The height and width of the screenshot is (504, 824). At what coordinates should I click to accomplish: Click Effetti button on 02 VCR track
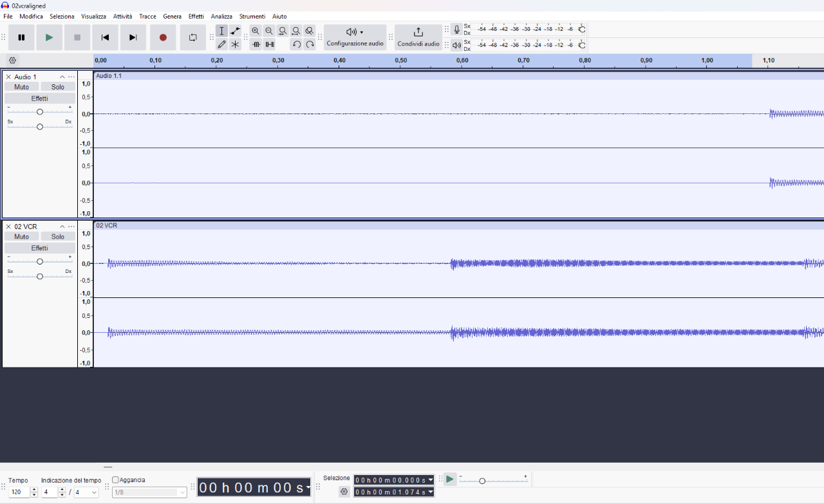click(x=40, y=248)
